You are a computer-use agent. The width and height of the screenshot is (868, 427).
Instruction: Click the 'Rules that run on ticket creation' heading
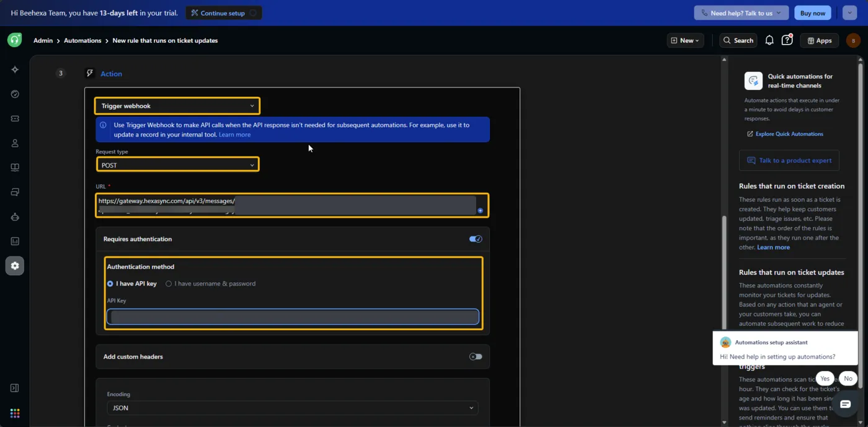(x=792, y=186)
